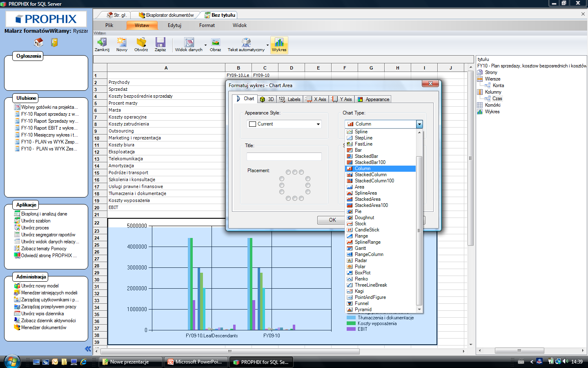Click the chart type list scrollbar
Screen dimensions: 588x368
click(x=419, y=231)
